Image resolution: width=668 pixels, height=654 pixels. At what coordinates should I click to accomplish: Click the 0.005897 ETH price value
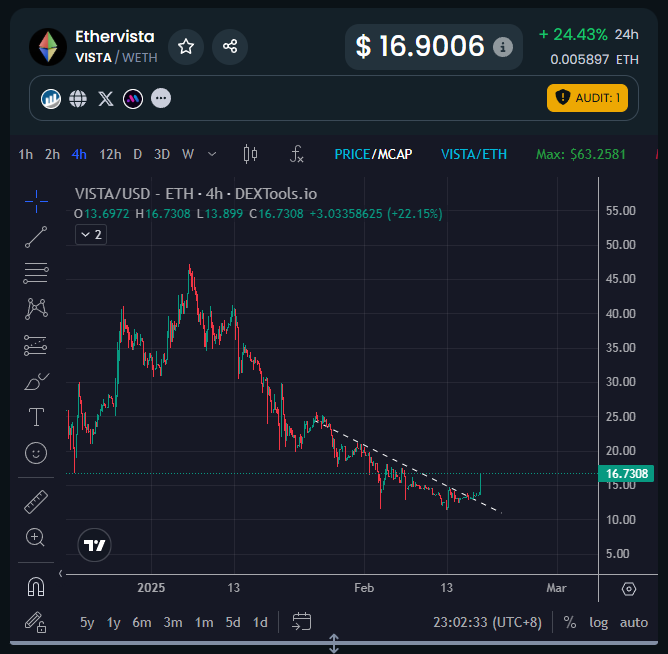(594, 59)
